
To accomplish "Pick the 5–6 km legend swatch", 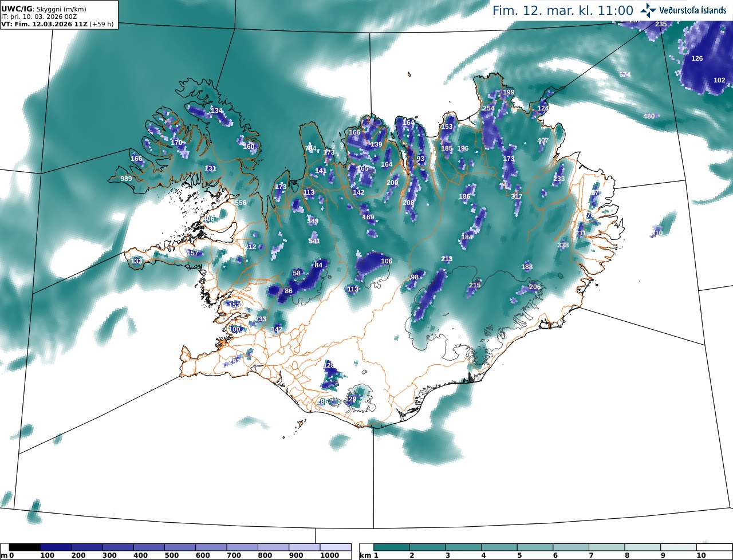I will coord(535,547).
